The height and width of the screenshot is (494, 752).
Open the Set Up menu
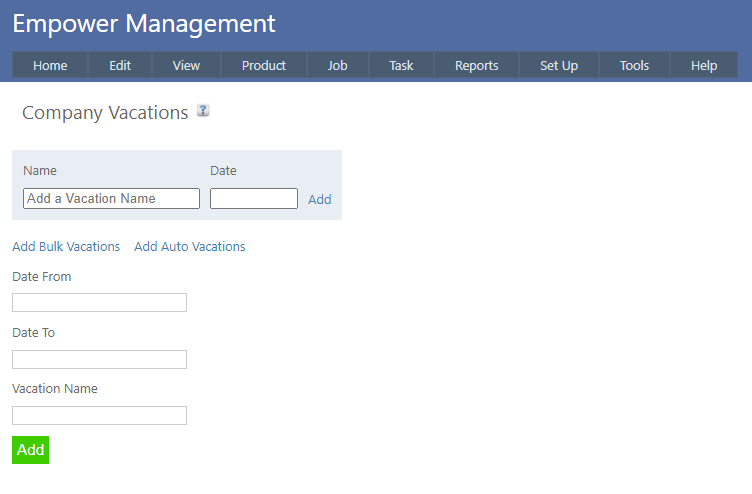(559, 65)
